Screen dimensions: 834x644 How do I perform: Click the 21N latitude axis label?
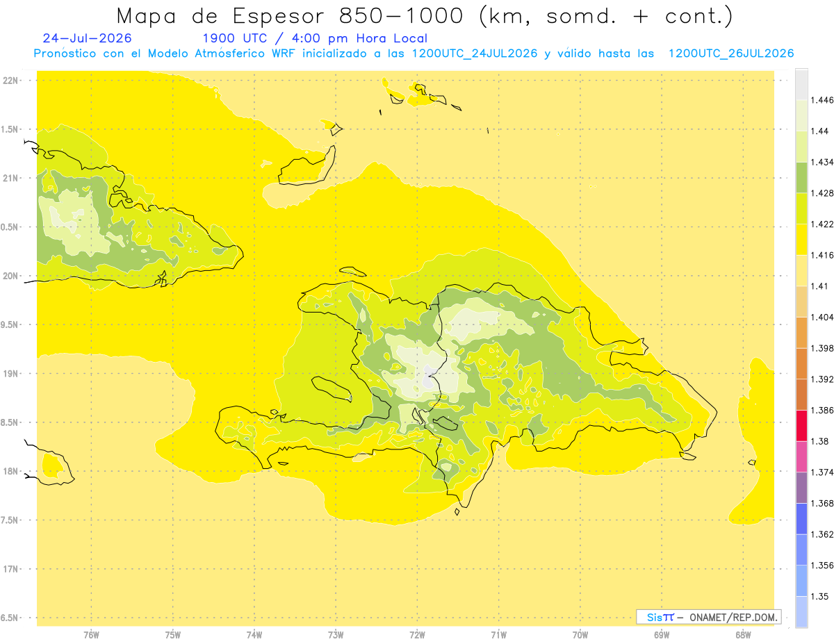tap(11, 178)
